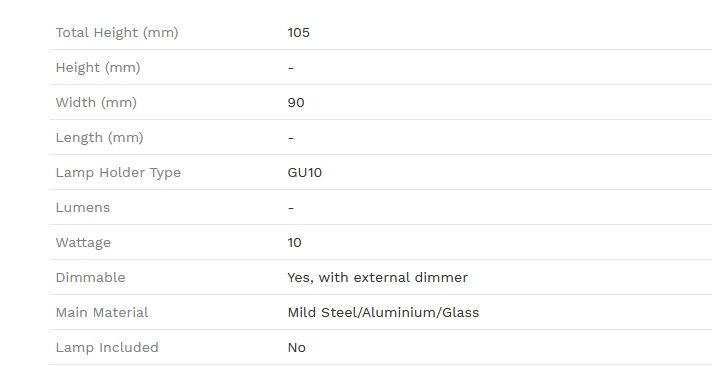
Task: Click the Total Height (mm) label
Action: [117, 33]
